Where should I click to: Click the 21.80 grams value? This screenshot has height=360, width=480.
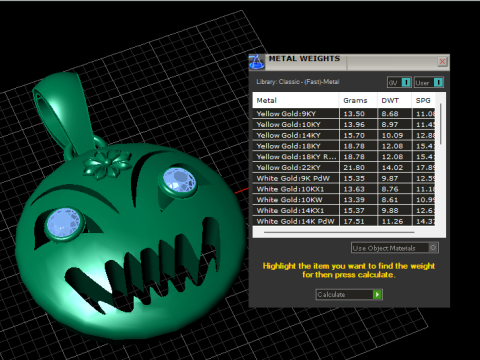(354, 167)
